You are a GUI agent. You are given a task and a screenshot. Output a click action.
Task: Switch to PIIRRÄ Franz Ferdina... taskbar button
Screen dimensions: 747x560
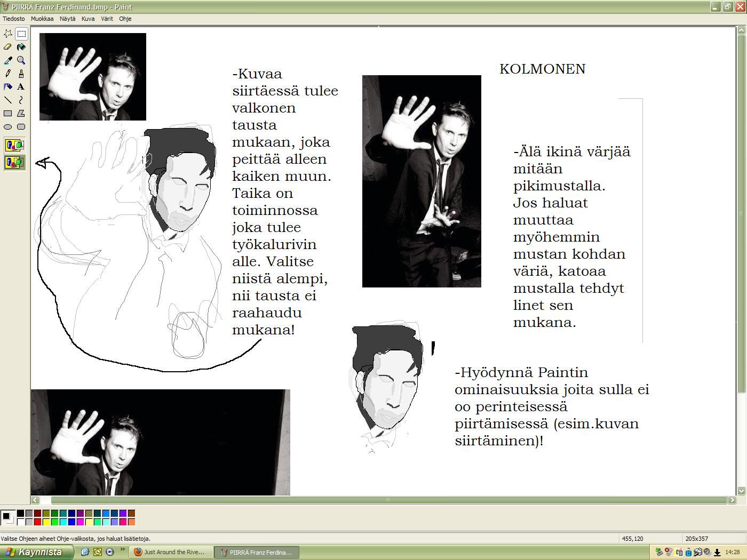(x=258, y=552)
